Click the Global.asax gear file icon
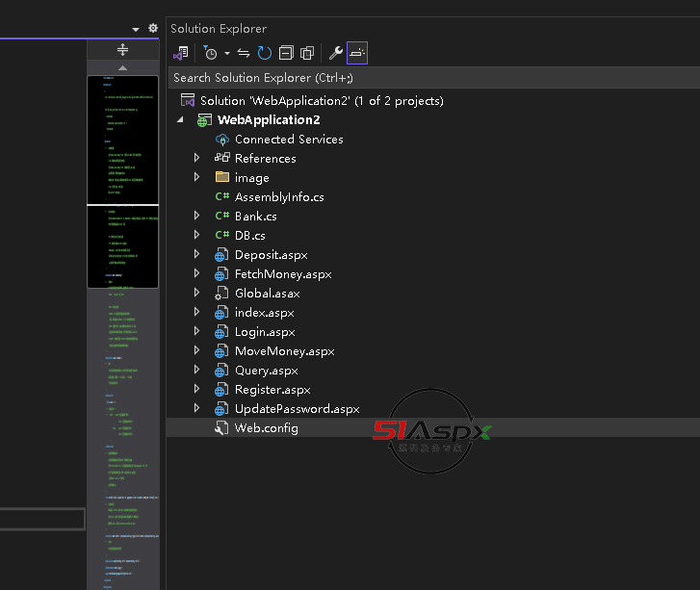Viewport: 700px width, 590px height. click(x=221, y=294)
